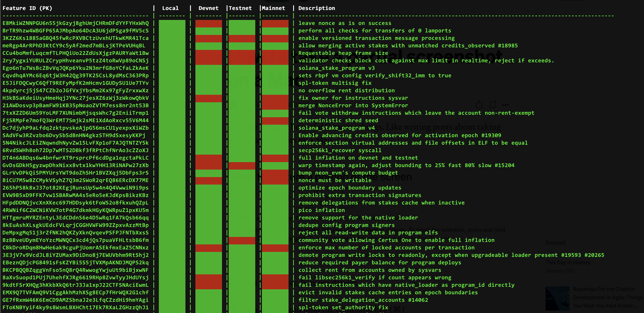Select feature ID E5JiFDQCwyC6QfT9REFyMpfK2mHcmv1GUDySU1Ue7TYv
644x313 pixels.
(75, 83)
